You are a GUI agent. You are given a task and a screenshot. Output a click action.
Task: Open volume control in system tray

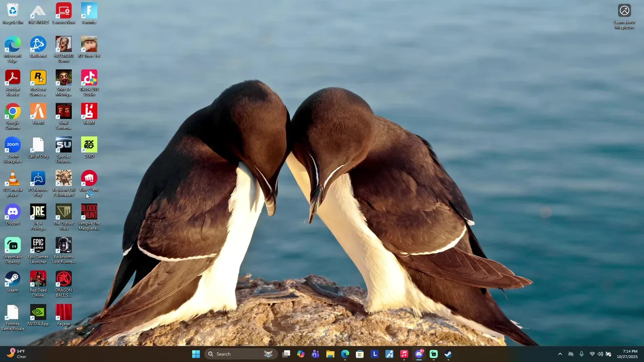(600, 354)
